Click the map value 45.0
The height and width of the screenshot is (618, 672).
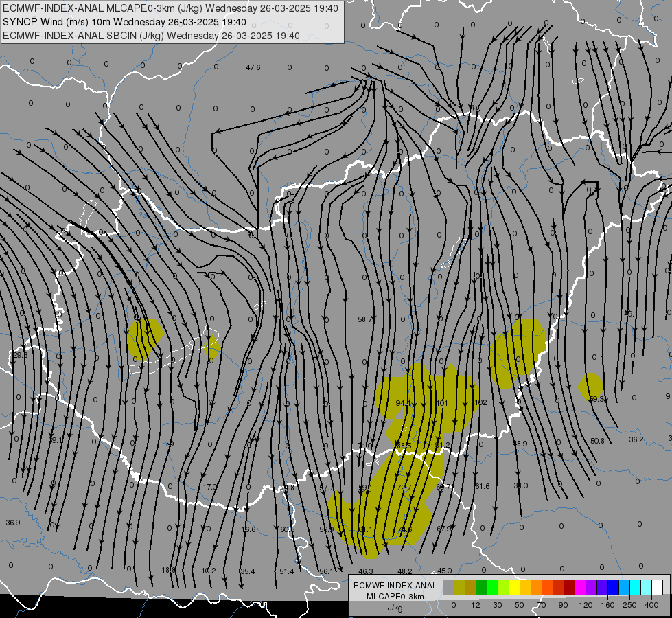click(x=444, y=571)
